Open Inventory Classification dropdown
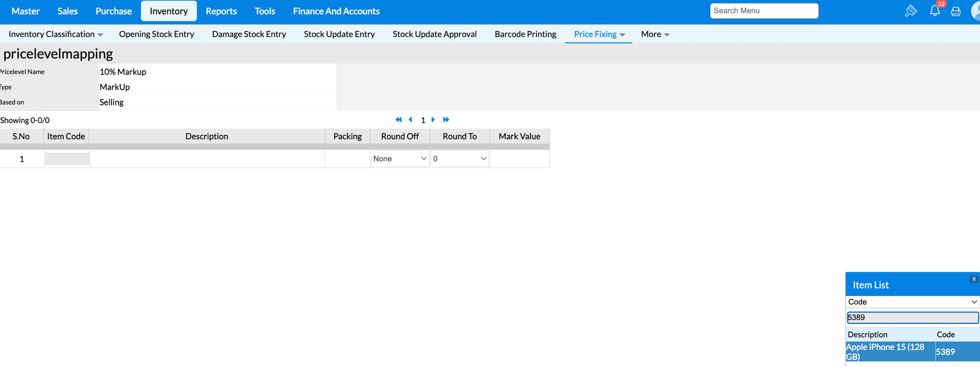 pos(56,34)
